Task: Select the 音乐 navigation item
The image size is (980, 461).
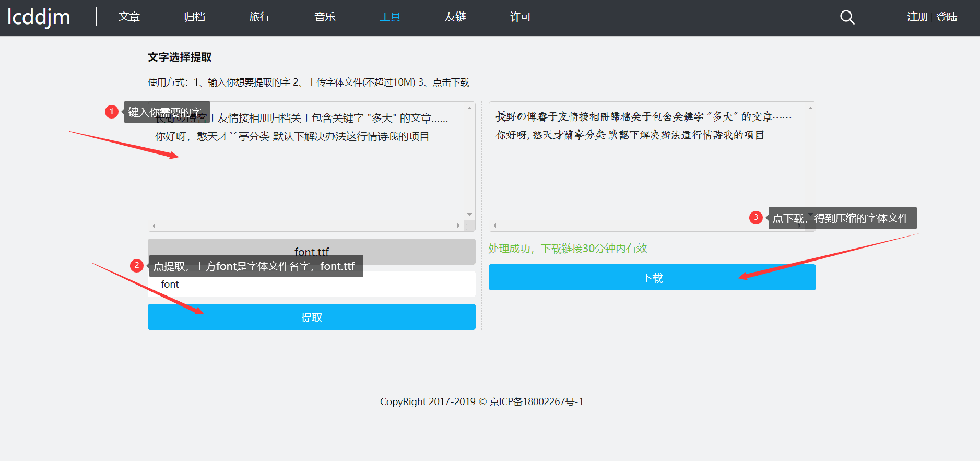Action: (325, 17)
